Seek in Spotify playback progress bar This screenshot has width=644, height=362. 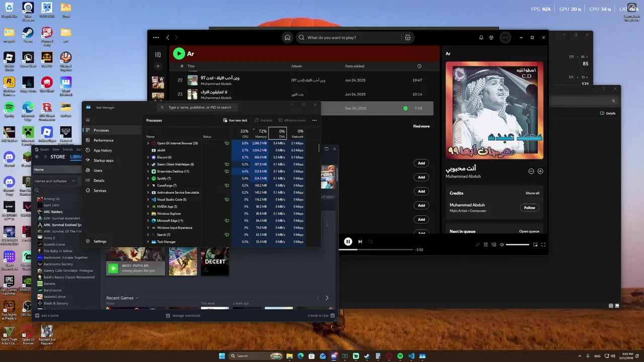point(376,249)
